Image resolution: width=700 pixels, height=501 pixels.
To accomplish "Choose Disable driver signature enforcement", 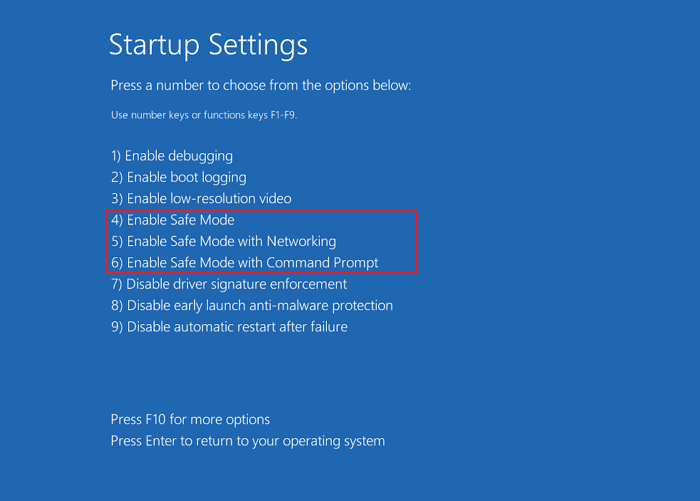I will coord(229,284).
